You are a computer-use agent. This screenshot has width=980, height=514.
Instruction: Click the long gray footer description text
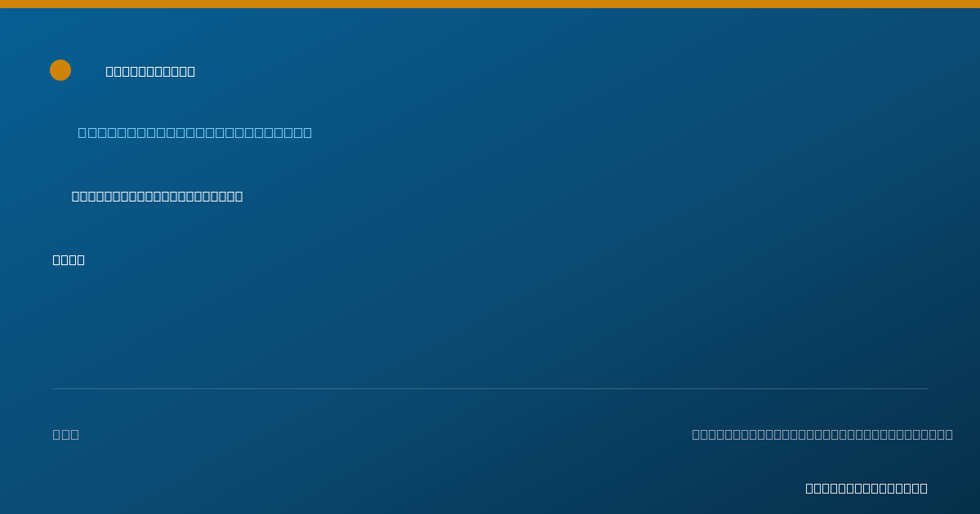pos(822,434)
